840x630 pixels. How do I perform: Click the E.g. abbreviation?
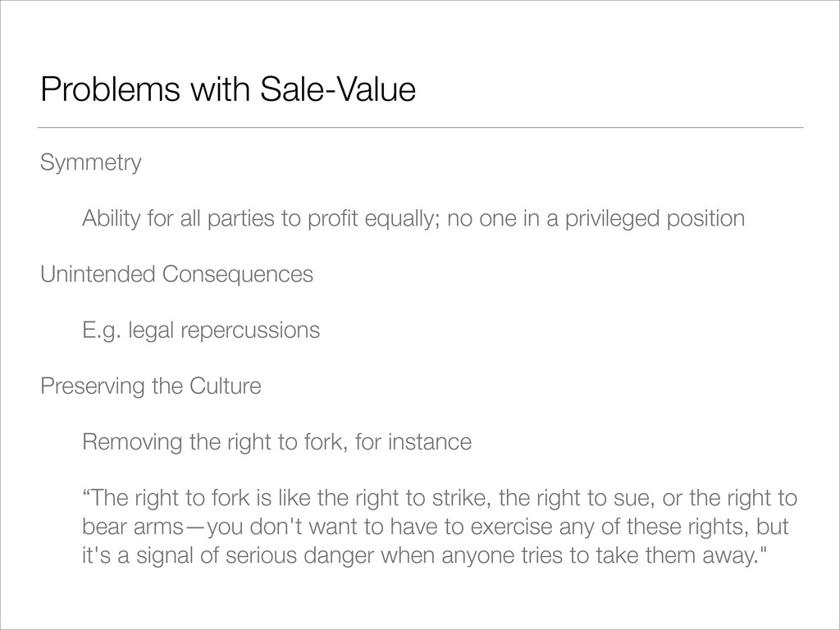pyautogui.click(x=101, y=331)
